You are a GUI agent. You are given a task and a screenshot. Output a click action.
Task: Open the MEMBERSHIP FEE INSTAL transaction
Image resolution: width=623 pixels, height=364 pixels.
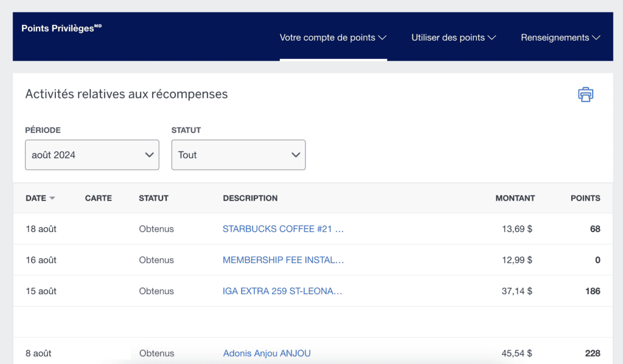[x=283, y=260]
